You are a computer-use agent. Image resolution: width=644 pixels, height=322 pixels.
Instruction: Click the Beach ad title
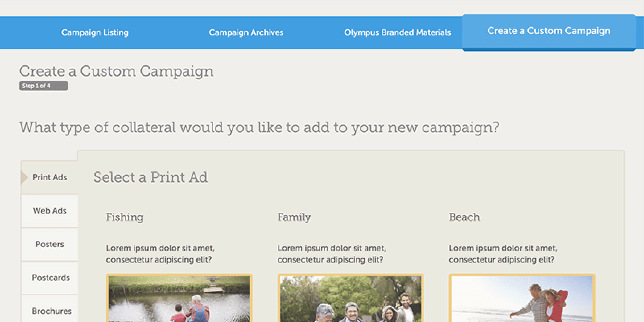464,217
